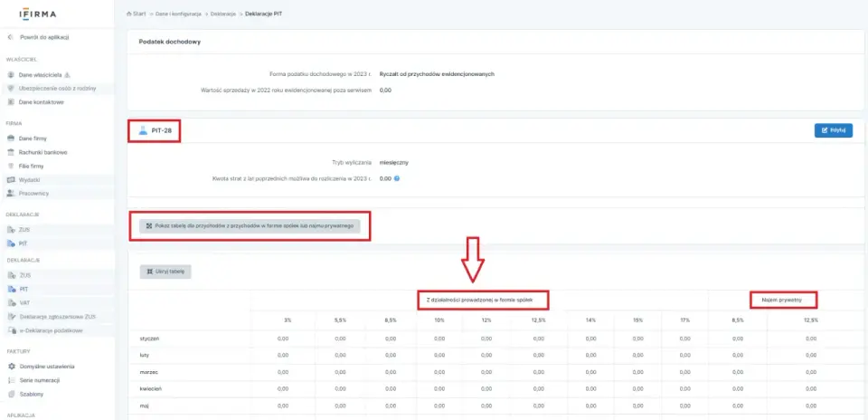Click Dane i konfiguracja in the breadcrumb
This screenshot has height=420, width=868.
pyautogui.click(x=178, y=13)
